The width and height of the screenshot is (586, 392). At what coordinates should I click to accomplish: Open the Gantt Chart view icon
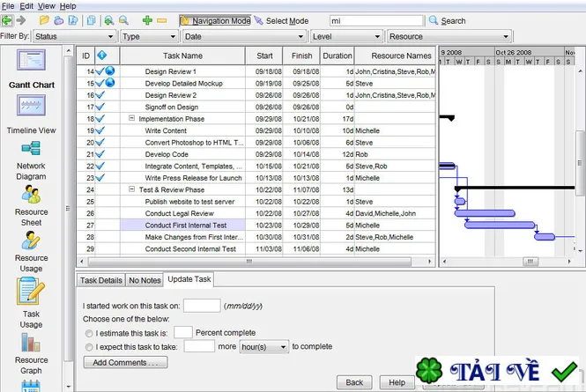(x=31, y=60)
